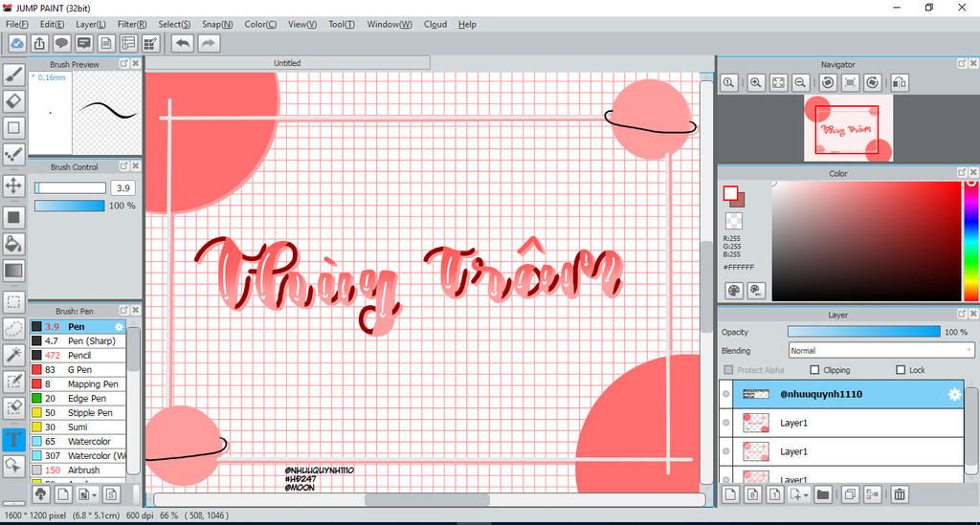Zoom in using Navigator magnifier plus

click(756, 82)
